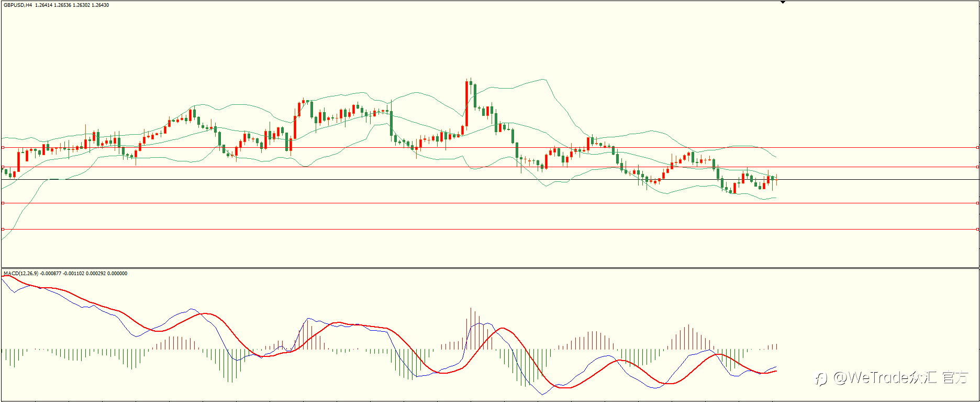Click right handle of lowest red horizontal line
This screenshot has height=402, width=980.
(x=977, y=229)
